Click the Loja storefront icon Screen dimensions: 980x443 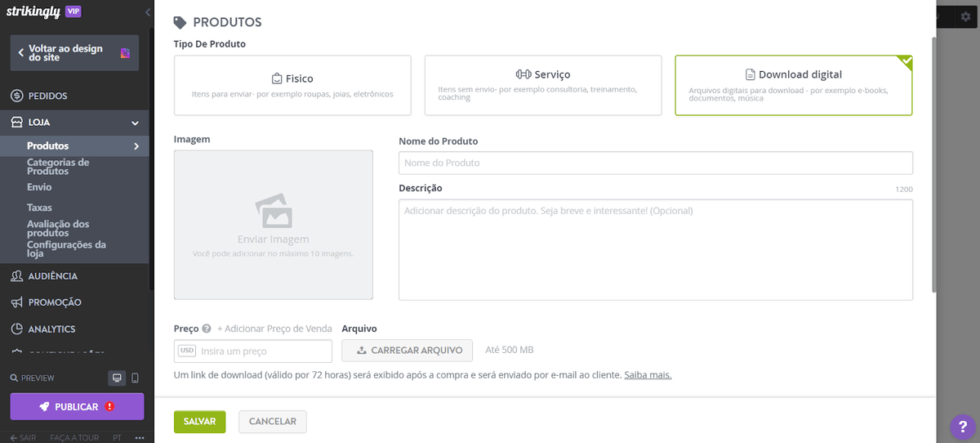point(16,123)
